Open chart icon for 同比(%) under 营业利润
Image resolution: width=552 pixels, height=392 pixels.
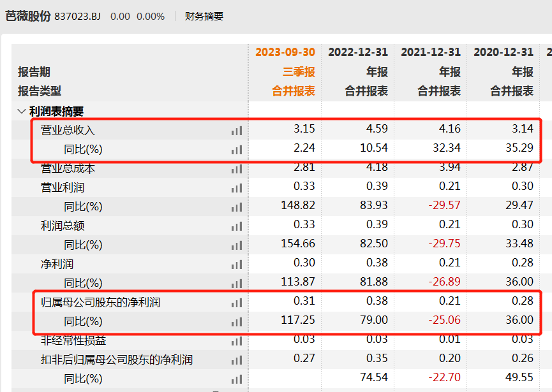pos(237,207)
